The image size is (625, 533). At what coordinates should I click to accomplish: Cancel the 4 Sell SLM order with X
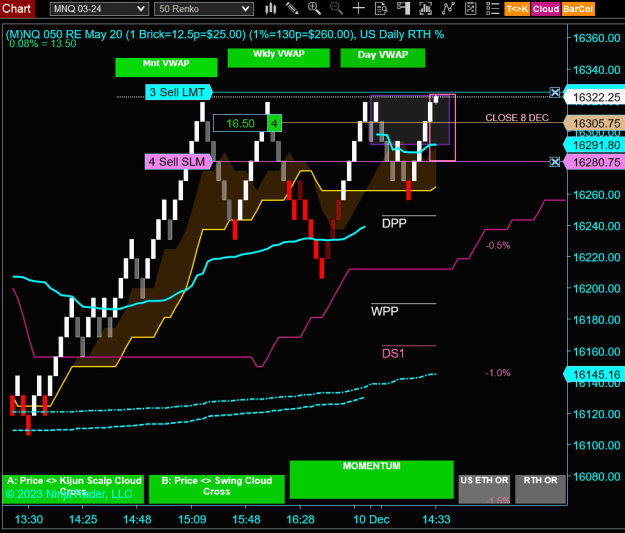(x=554, y=162)
